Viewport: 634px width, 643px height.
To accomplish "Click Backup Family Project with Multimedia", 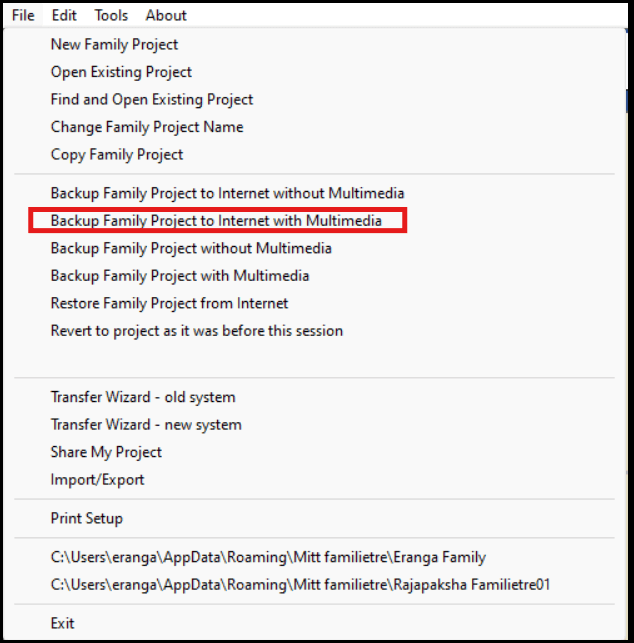I will point(180,275).
